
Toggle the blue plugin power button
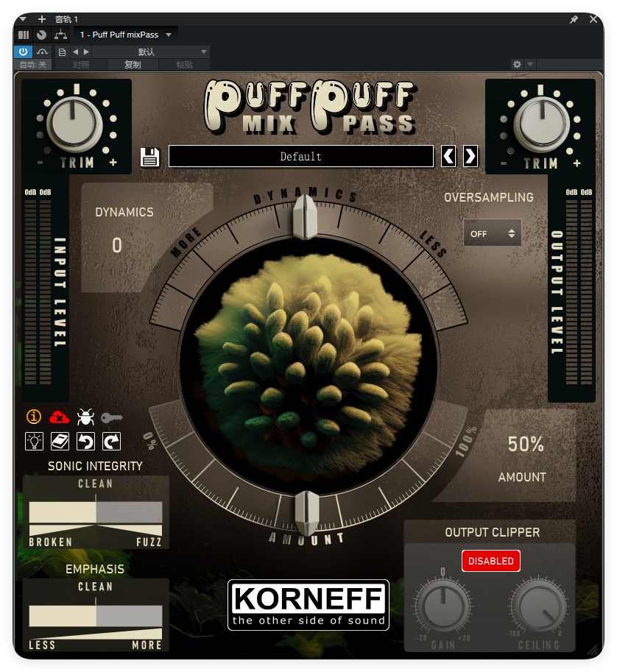coord(23,52)
